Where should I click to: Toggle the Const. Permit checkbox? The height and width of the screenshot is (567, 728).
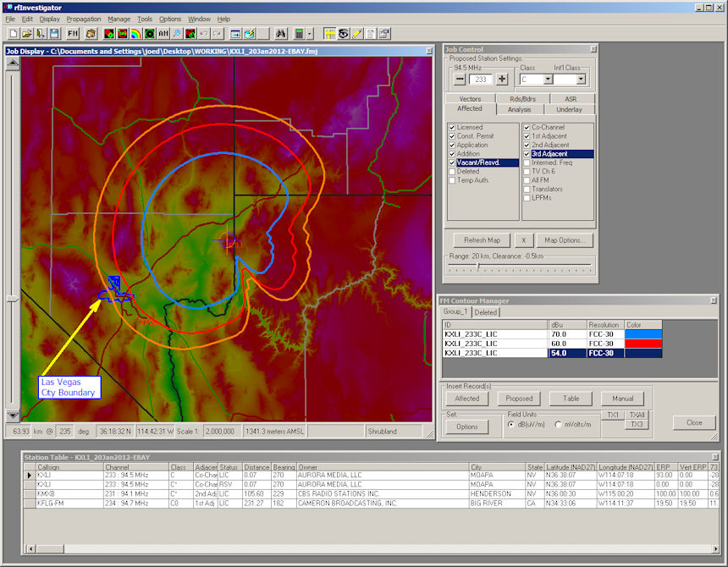[x=452, y=136]
